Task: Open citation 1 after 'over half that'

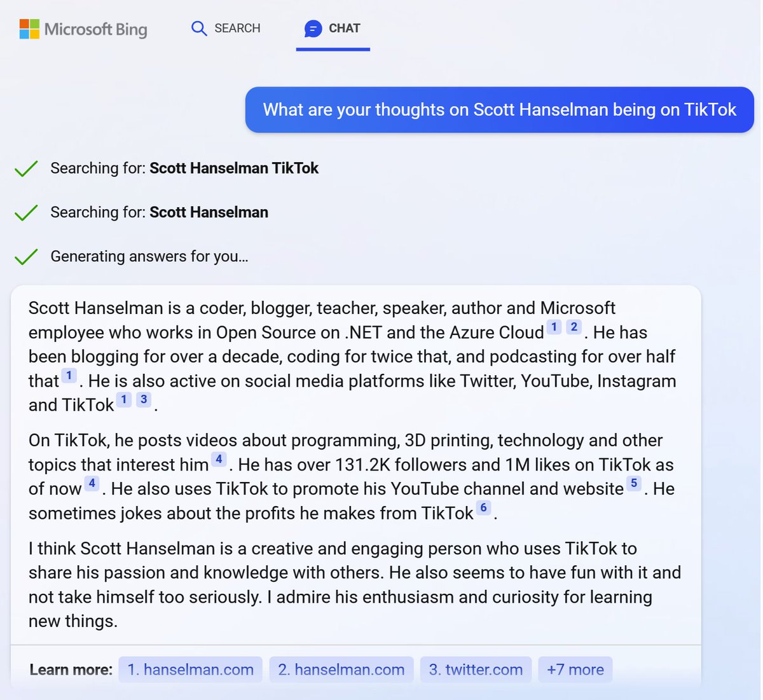Action: 69,375
